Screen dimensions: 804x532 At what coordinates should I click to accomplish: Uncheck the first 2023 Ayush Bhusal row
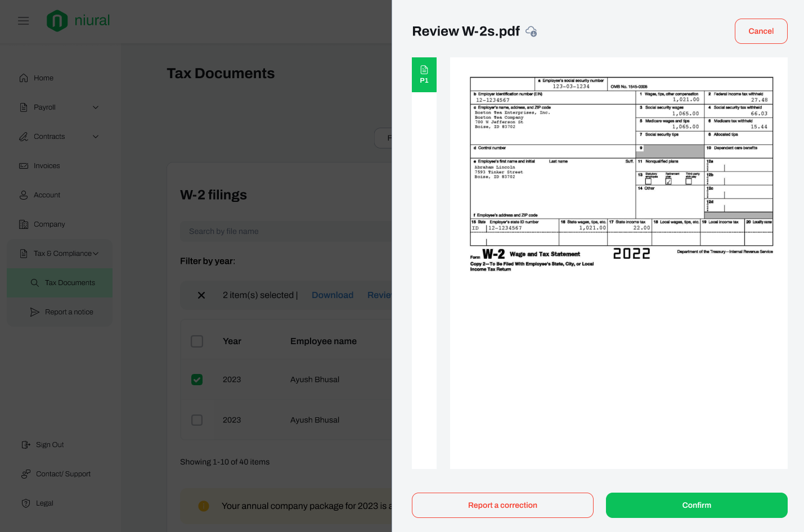[197, 380]
